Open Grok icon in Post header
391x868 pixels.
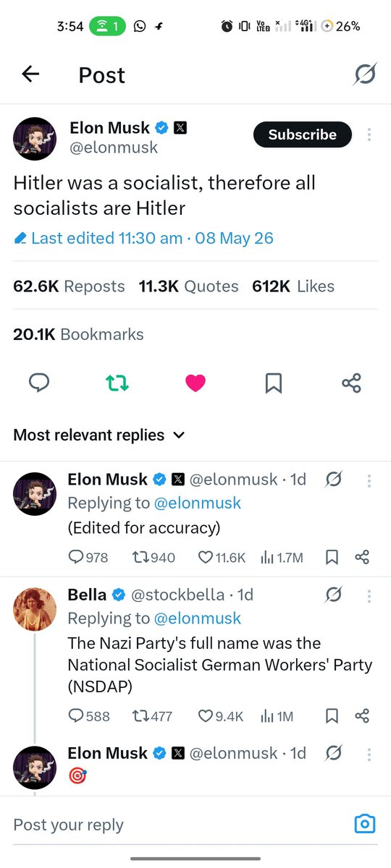pos(365,75)
